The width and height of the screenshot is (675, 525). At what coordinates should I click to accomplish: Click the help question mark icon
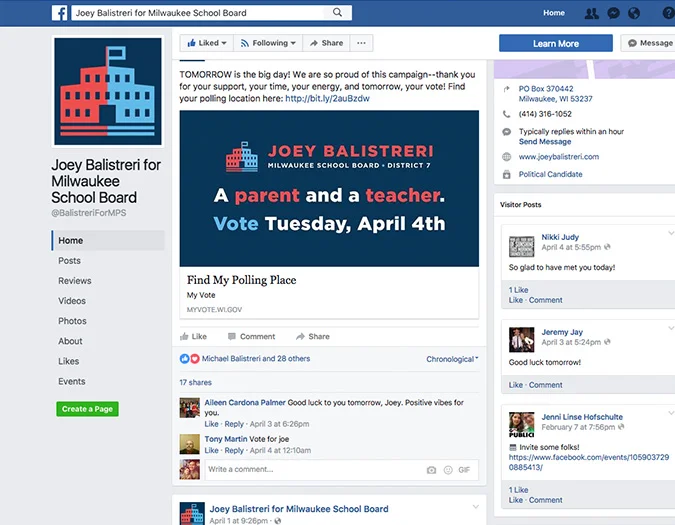tap(669, 13)
